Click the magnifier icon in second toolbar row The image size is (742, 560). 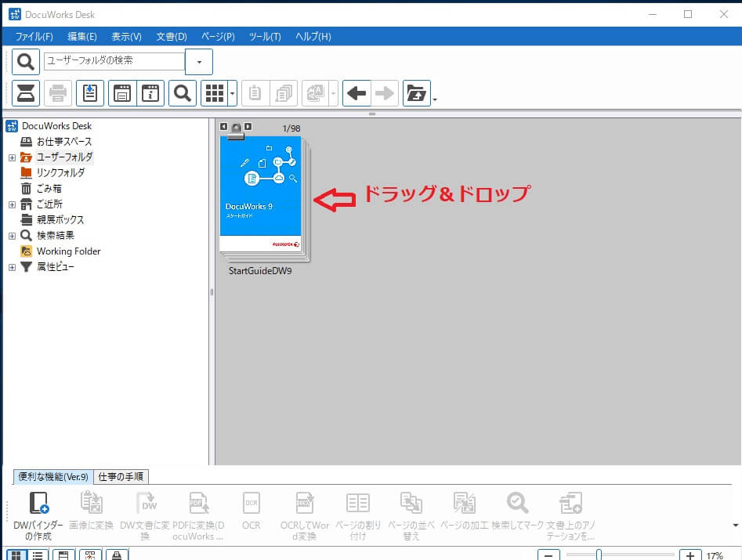pyautogui.click(x=182, y=93)
